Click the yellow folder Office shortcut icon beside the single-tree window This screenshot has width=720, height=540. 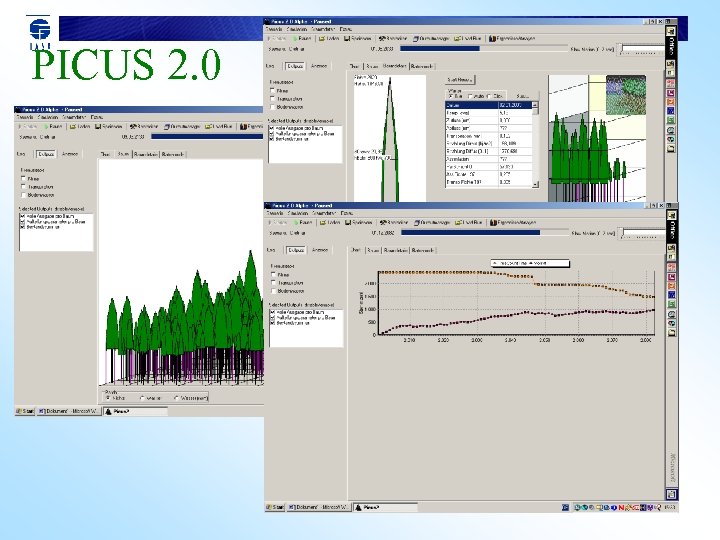coord(671,149)
